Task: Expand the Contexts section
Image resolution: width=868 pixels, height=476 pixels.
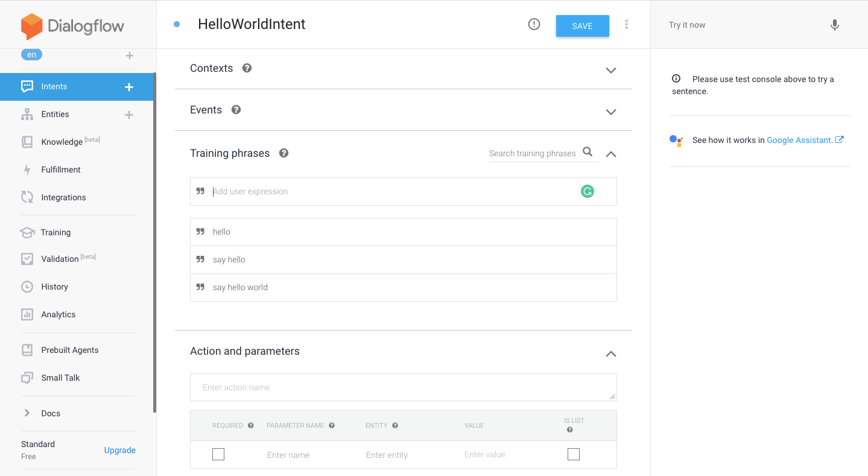Action: pos(610,70)
